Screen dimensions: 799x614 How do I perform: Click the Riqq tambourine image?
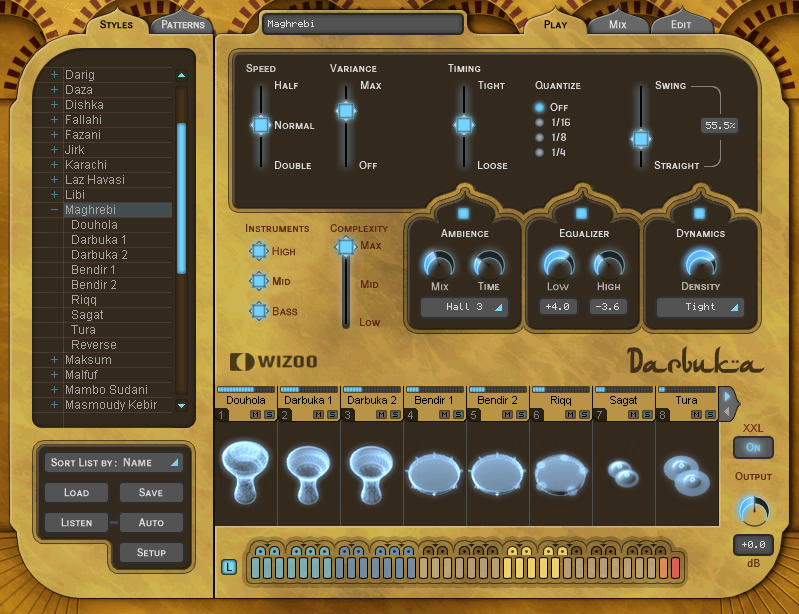click(x=561, y=475)
